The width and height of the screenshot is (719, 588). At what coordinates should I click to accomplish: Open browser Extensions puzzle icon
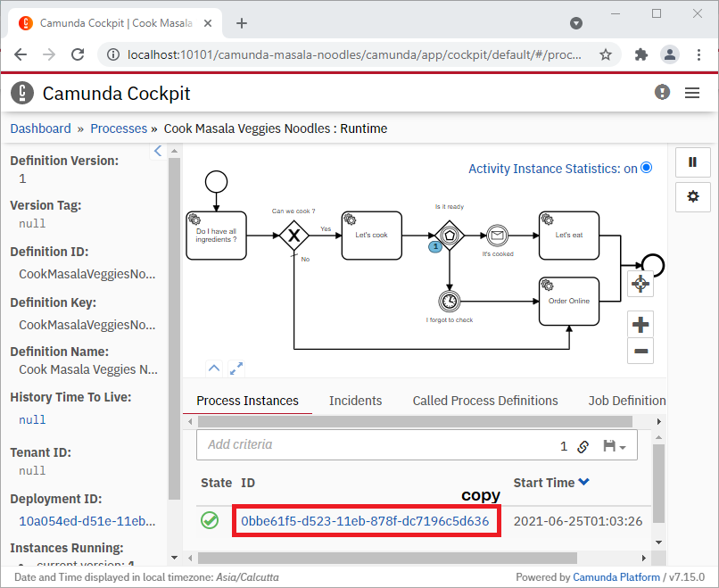(641, 54)
